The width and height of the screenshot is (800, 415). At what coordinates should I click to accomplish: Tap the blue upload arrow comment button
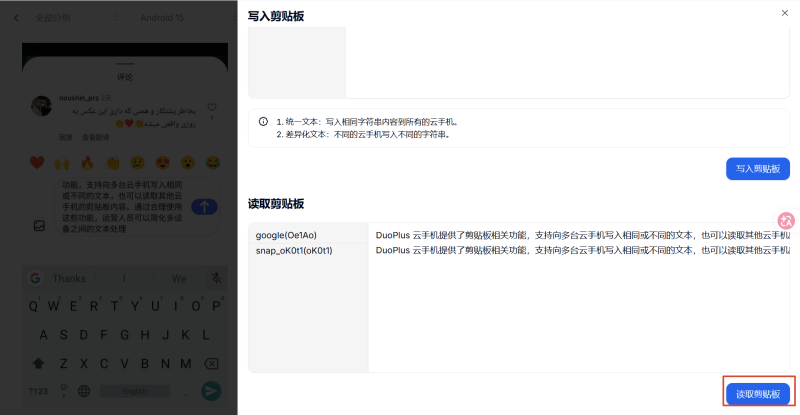click(204, 207)
